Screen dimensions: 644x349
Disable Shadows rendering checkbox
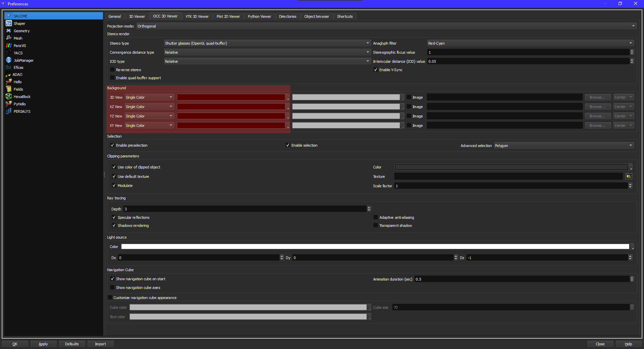coord(114,226)
